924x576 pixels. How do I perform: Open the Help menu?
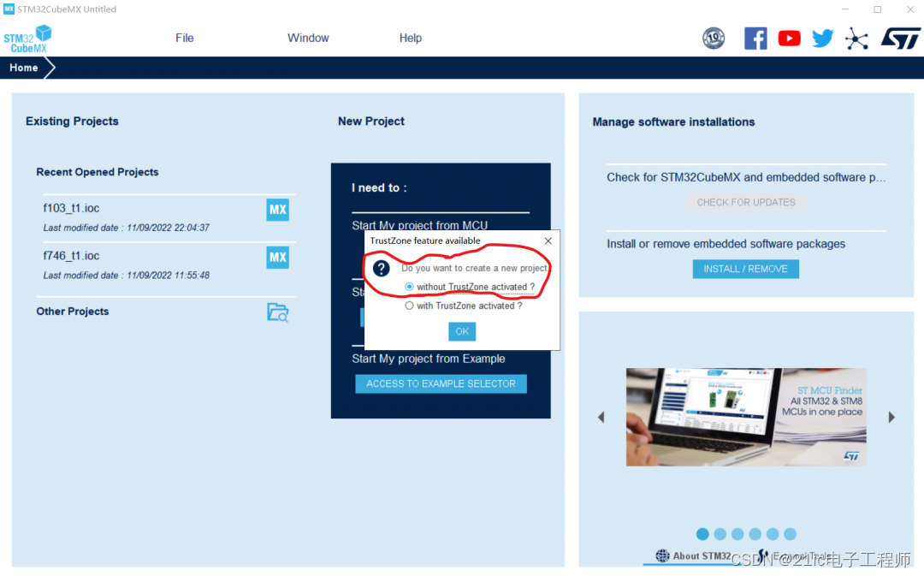[x=411, y=38]
